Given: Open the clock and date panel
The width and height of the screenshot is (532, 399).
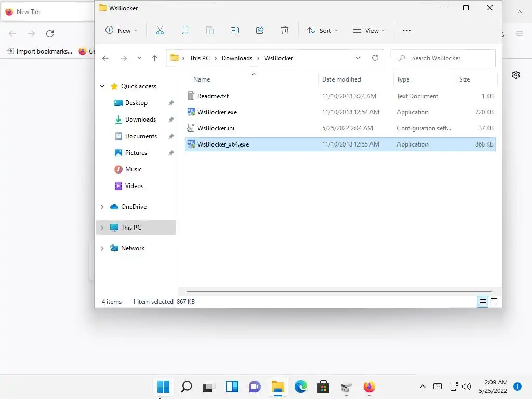Looking at the screenshot, I should point(493,387).
